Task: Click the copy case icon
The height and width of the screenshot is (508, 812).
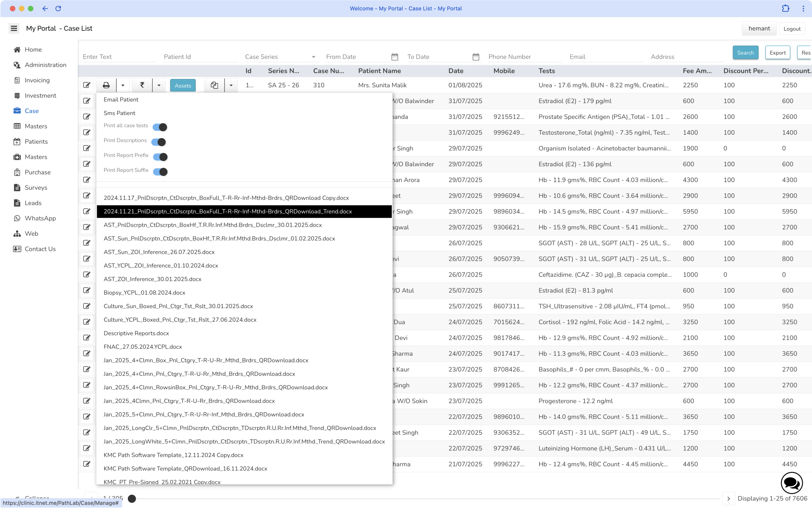Action: pos(214,85)
